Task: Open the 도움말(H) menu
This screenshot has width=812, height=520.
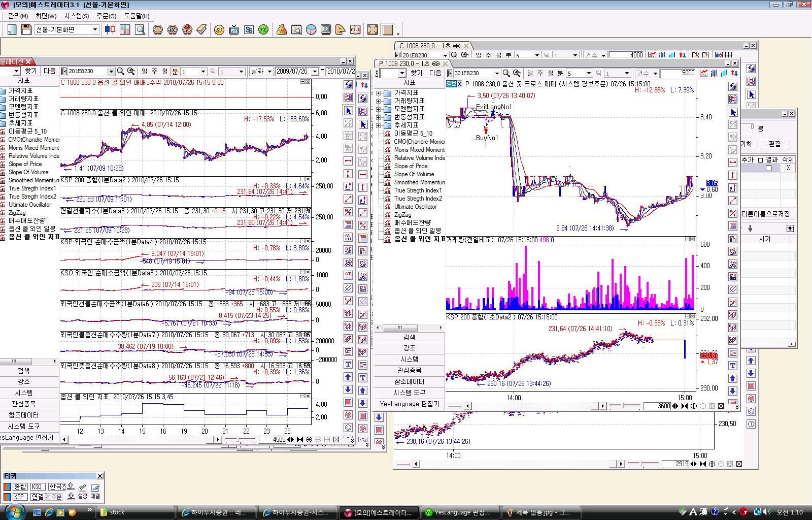Action: 136,16
